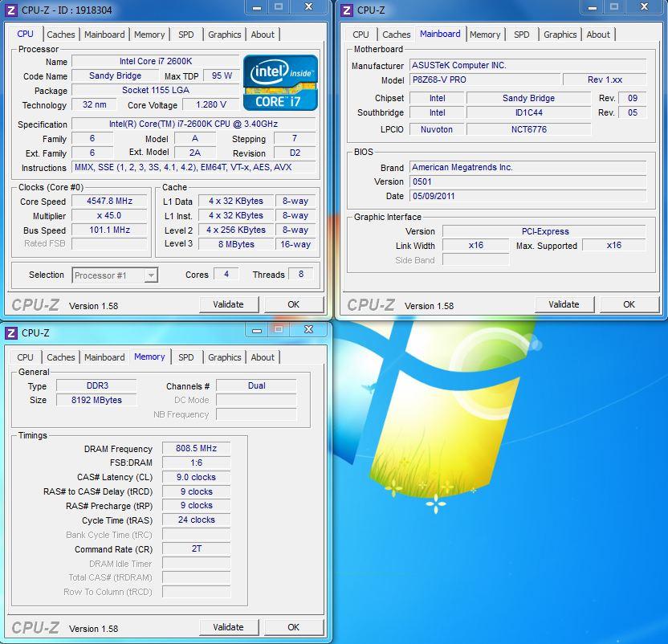The image size is (668, 644).
Task: Open Caches tab in the Mainboard window
Action: point(396,35)
